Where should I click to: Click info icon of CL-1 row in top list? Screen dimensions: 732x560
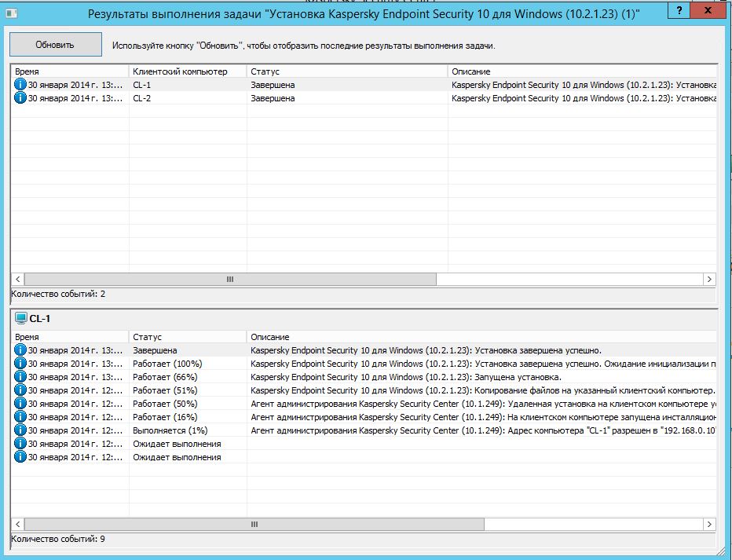coord(20,85)
